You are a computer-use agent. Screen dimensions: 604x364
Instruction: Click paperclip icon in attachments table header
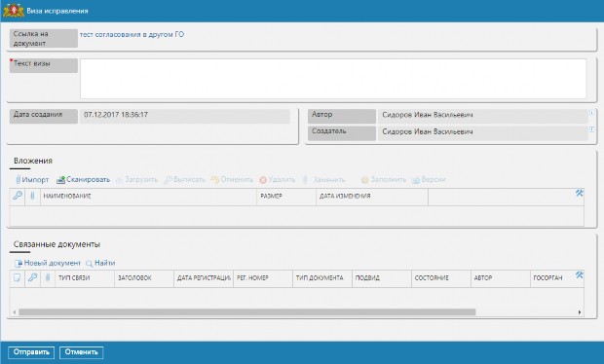(x=32, y=196)
